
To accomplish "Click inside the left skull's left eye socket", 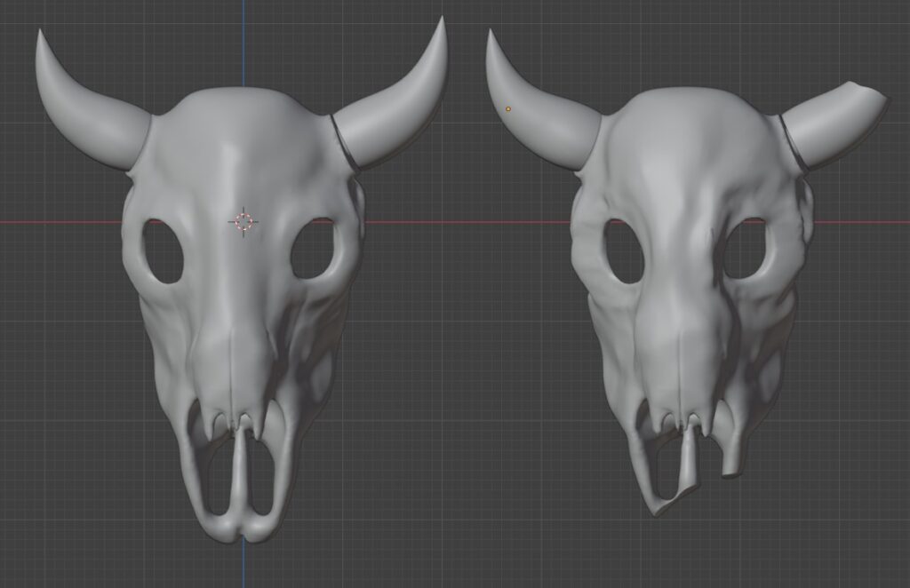I will 163,250.
